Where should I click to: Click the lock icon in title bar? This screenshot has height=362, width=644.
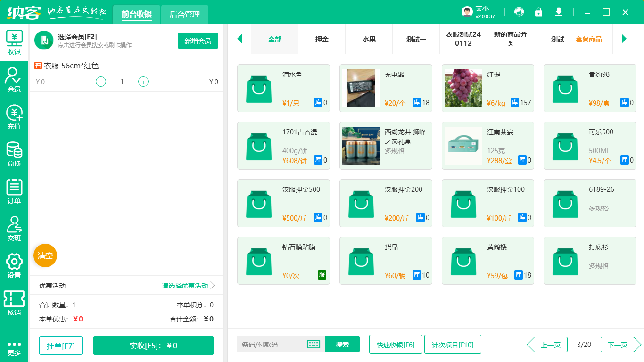tap(538, 12)
